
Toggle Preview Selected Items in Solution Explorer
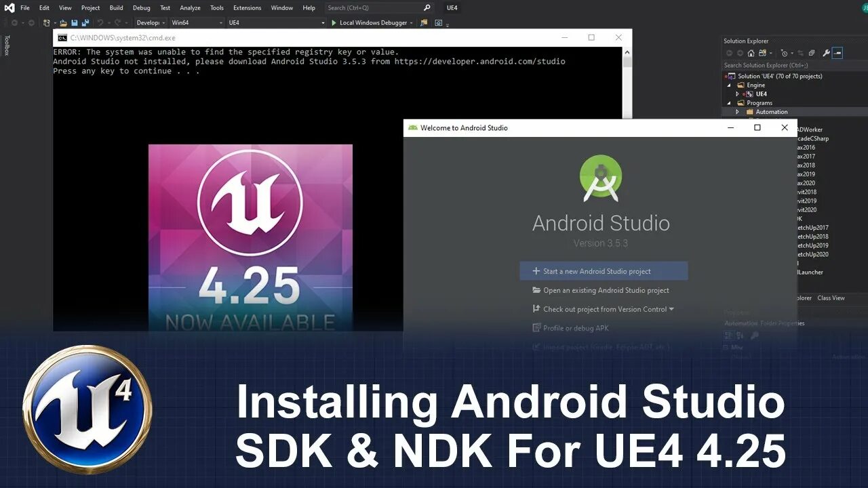pos(837,53)
